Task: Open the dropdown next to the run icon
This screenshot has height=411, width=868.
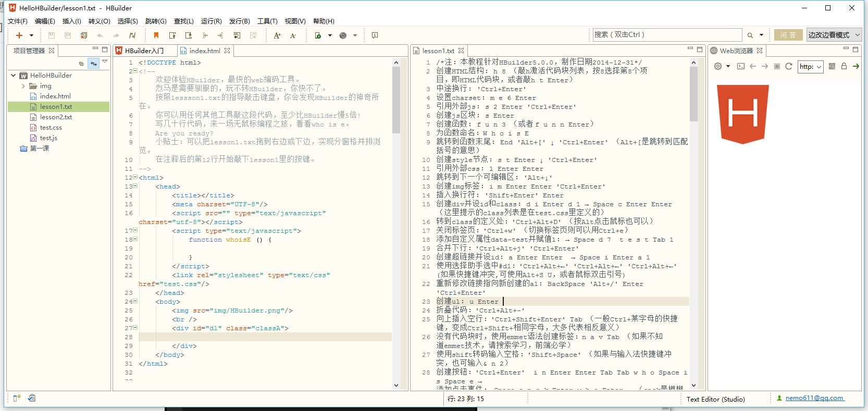Action: [x=330, y=35]
